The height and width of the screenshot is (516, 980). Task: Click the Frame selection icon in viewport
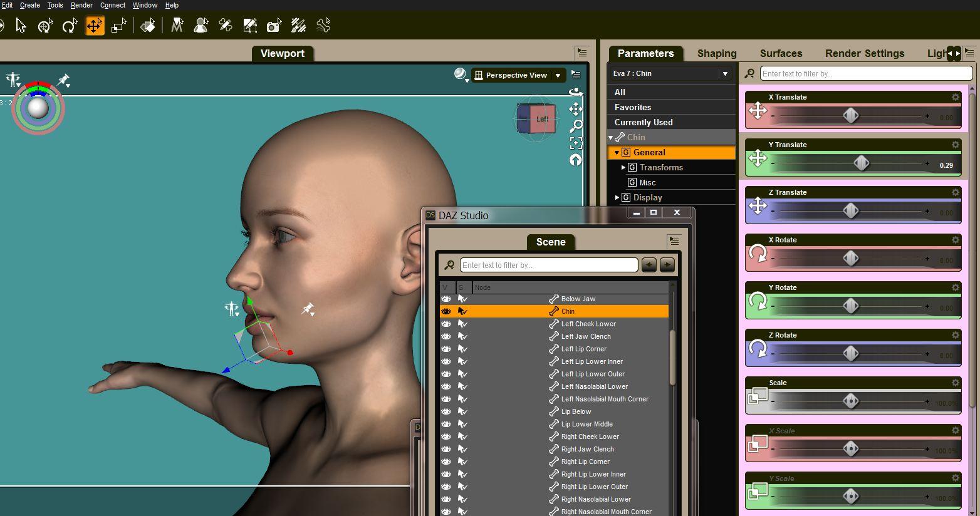(576, 143)
